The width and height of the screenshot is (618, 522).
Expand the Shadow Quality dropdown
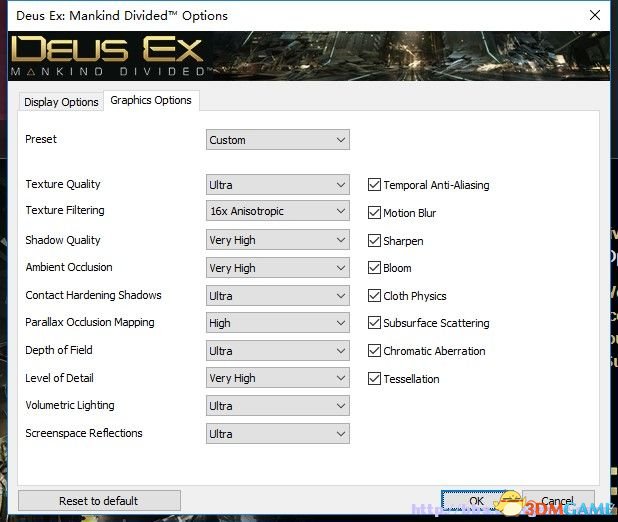pos(277,240)
